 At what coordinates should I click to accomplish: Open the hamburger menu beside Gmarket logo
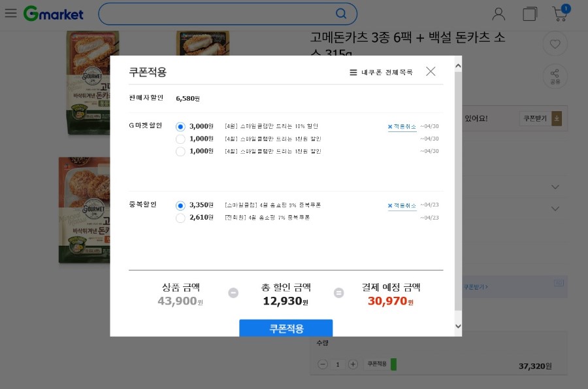[10, 13]
